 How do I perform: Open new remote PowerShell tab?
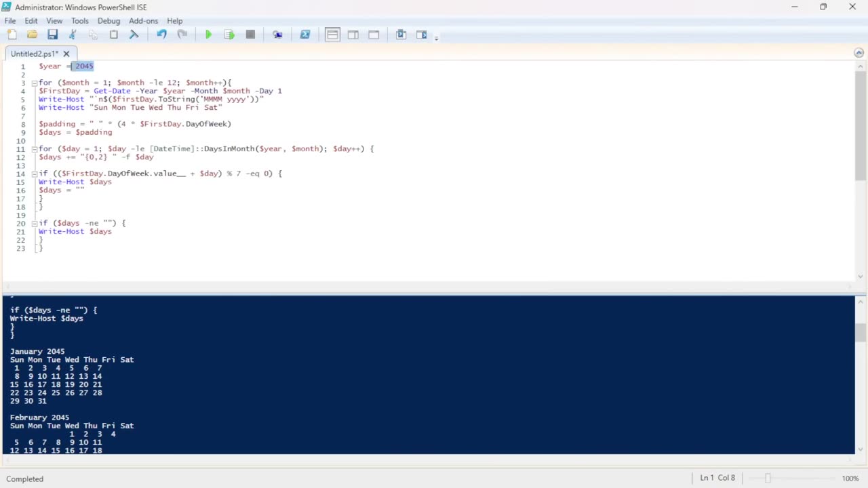click(x=277, y=35)
